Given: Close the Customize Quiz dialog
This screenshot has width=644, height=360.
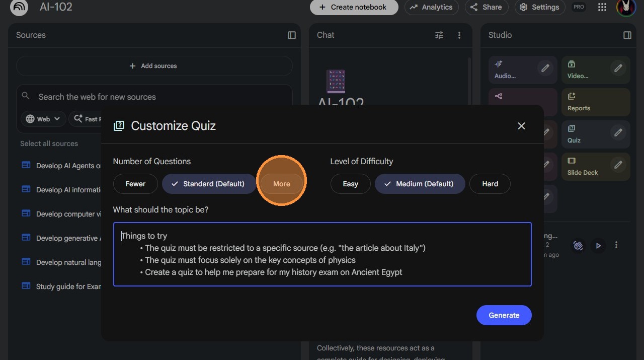Looking at the screenshot, I should 521,126.
